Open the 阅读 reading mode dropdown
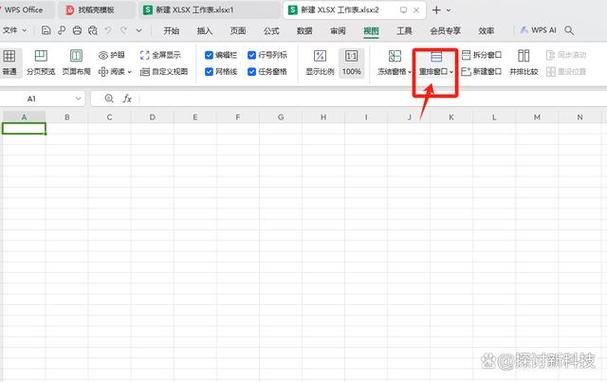Screen dimensions: 607x382 pyautogui.click(x=115, y=72)
